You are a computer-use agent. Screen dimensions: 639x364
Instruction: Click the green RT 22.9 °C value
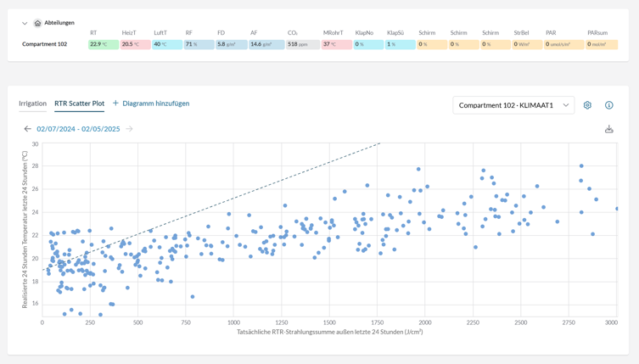104,44
